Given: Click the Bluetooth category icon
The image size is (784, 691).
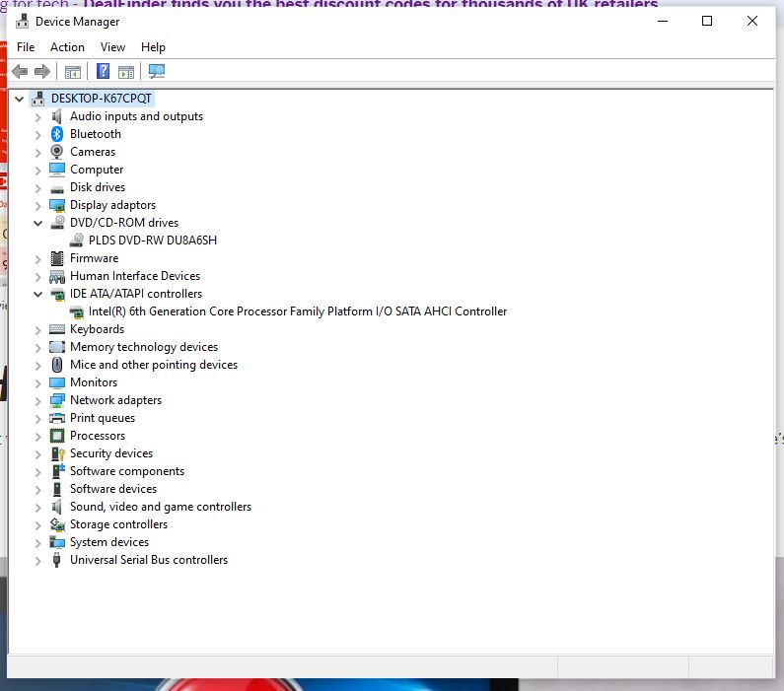Looking at the screenshot, I should [57, 134].
